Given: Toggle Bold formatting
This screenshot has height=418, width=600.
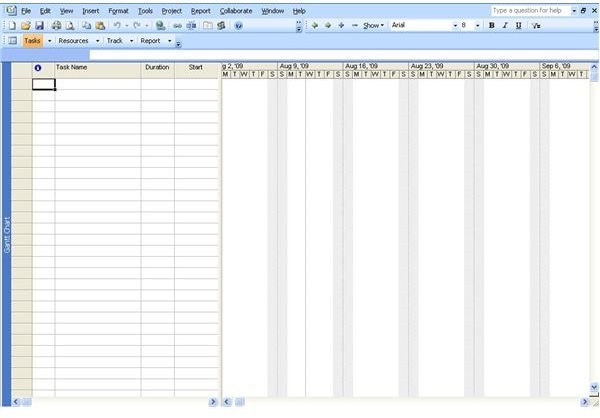Looking at the screenshot, I should tap(492, 26).
